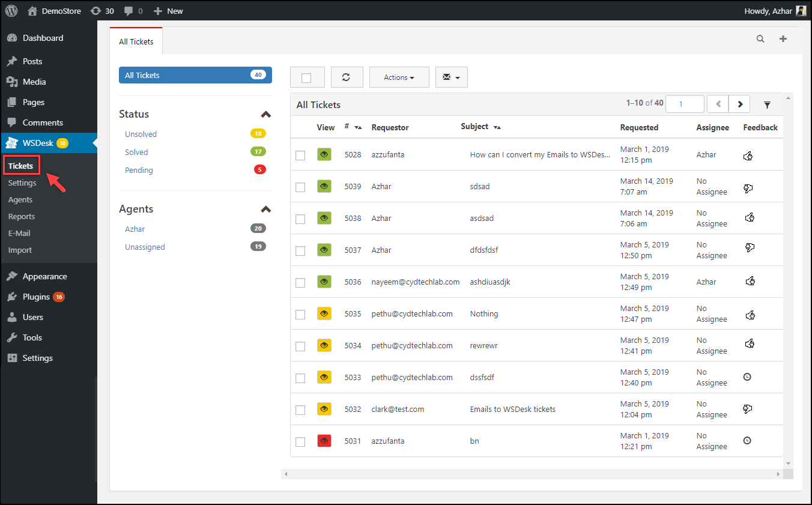Image resolution: width=812 pixels, height=505 pixels.
Task: View ticket 5028 using eye icon
Action: click(324, 154)
